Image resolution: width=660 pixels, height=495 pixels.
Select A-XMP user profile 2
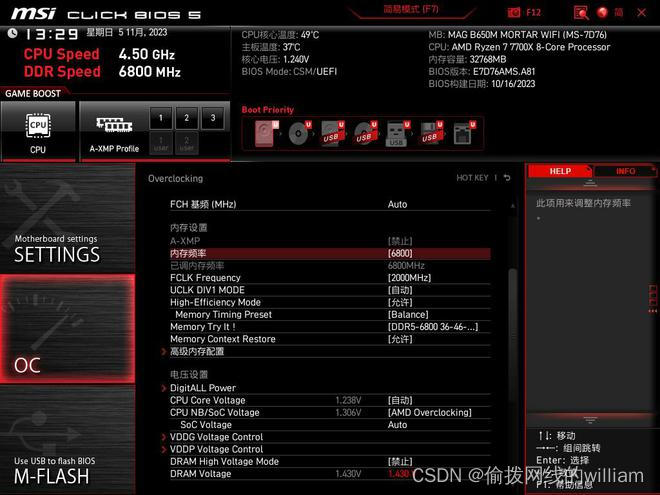186,143
